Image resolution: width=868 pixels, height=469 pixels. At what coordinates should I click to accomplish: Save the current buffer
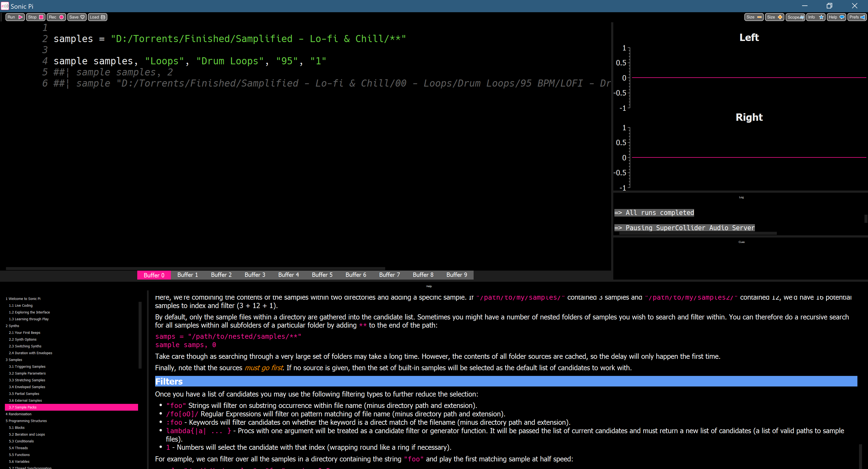[77, 17]
